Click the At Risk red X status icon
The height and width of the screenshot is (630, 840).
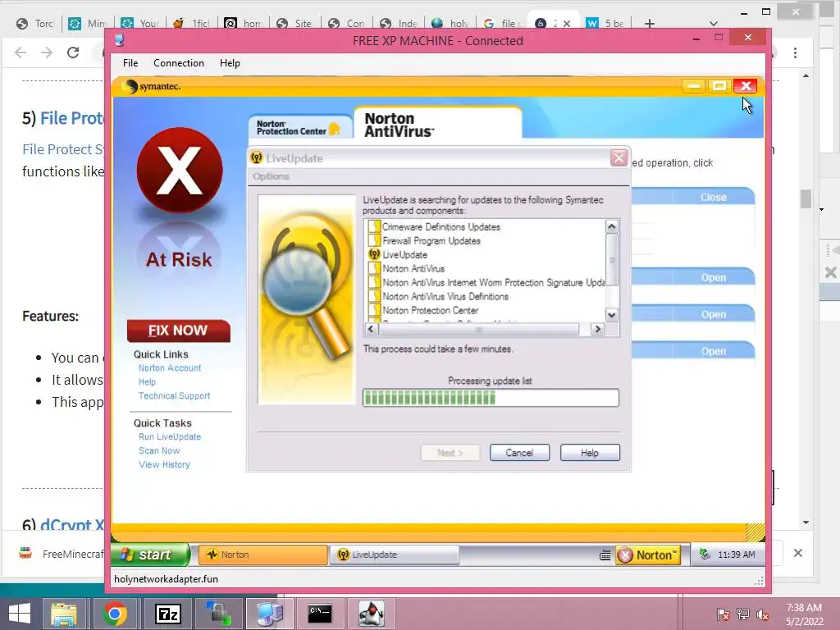[x=180, y=170]
